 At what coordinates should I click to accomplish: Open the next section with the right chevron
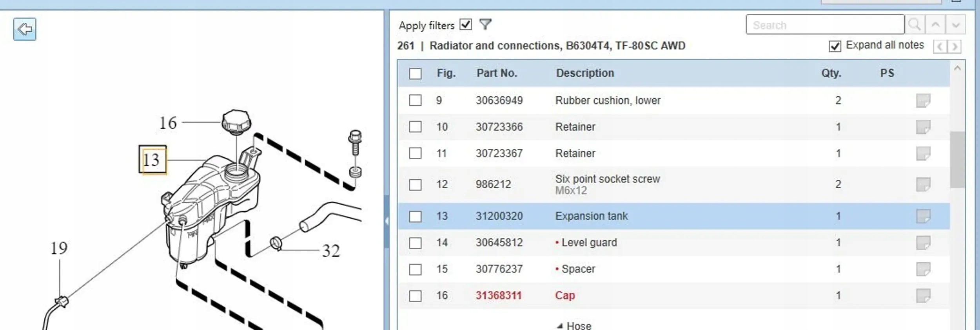point(955,47)
